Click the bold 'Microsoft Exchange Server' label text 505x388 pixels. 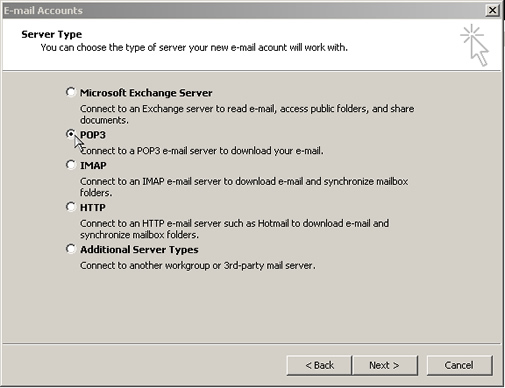click(146, 93)
